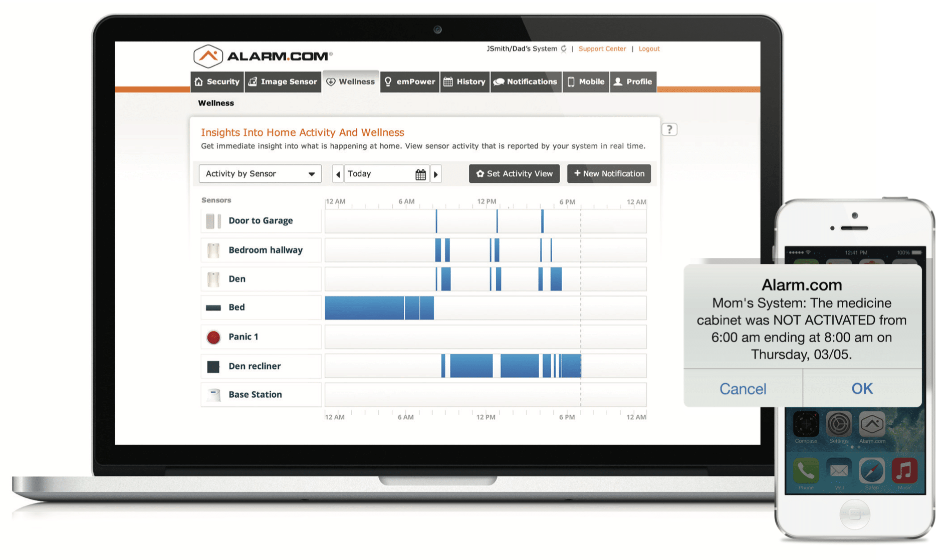
Task: Tap the iPhone home button
Action: pyautogui.click(x=855, y=514)
